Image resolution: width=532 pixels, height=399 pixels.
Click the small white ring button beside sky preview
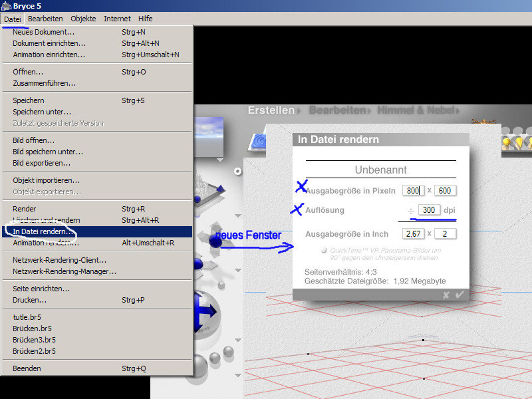[238, 172]
